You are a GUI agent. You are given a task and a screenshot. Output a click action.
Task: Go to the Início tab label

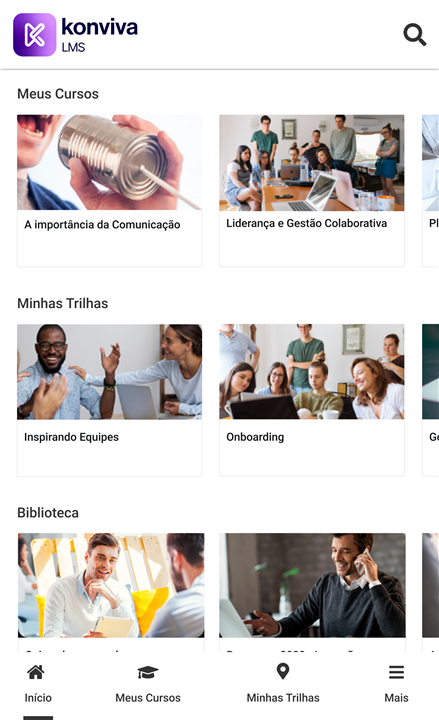click(38, 698)
